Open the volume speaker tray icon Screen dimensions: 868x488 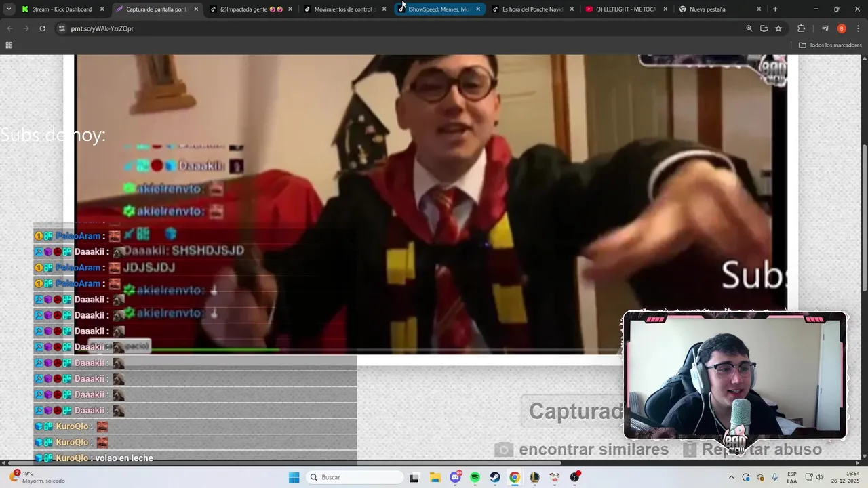[x=819, y=477]
